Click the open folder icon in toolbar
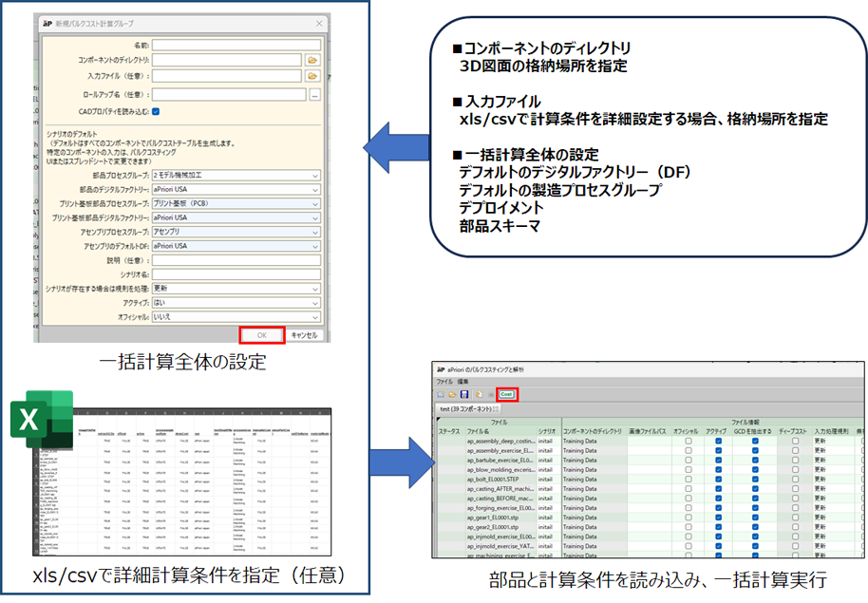868x603 pixels. click(452, 394)
